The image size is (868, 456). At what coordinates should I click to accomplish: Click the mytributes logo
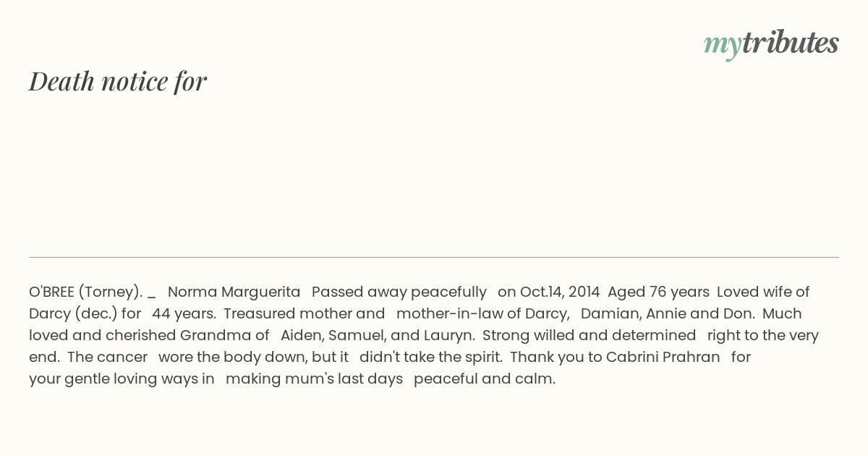771,44
